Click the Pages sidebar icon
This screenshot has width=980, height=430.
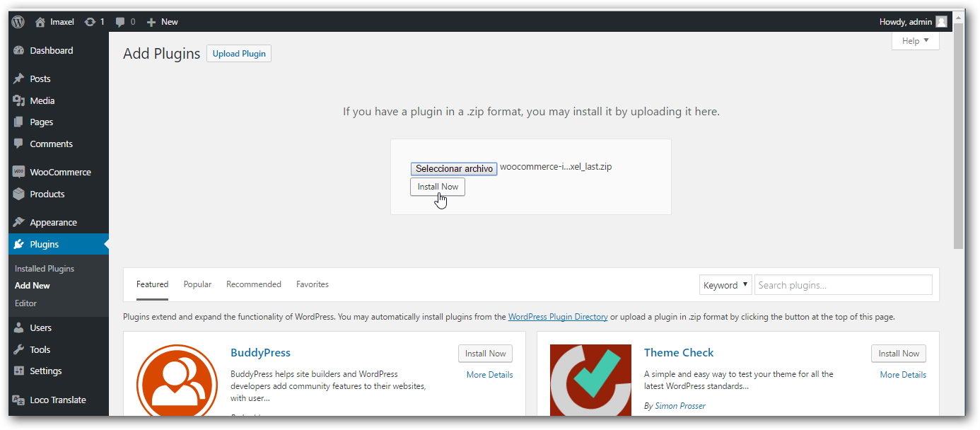pyautogui.click(x=19, y=122)
